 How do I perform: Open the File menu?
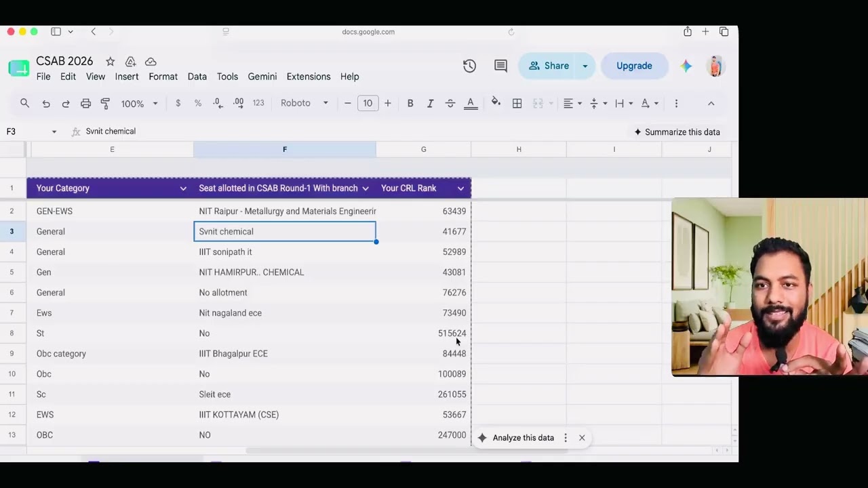43,77
